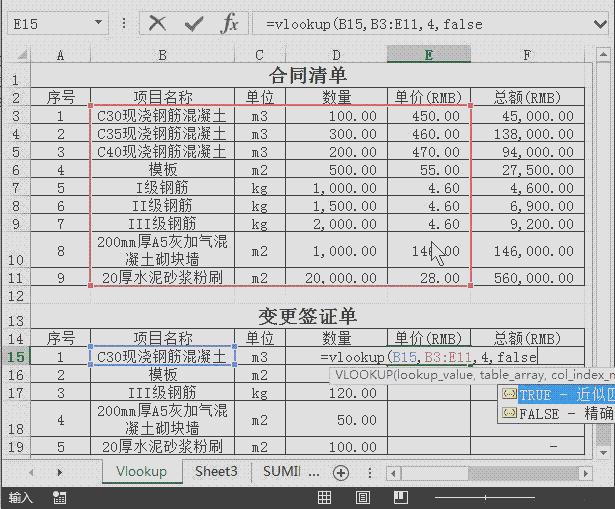Image resolution: width=615 pixels, height=509 pixels.
Task: Switch to the Vlookup sheet tab
Action: point(142,471)
